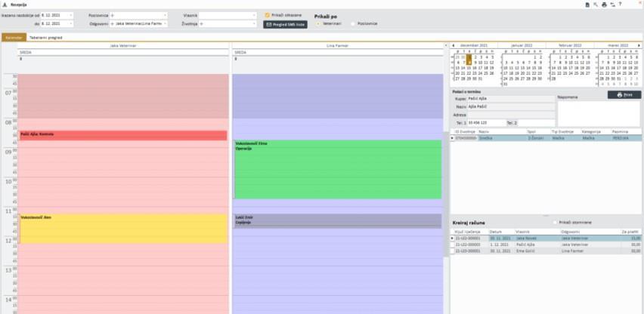Image resolution: width=644 pixels, height=314 pixels.
Task: Expand the Životinja dropdown
Action: (x=254, y=23)
